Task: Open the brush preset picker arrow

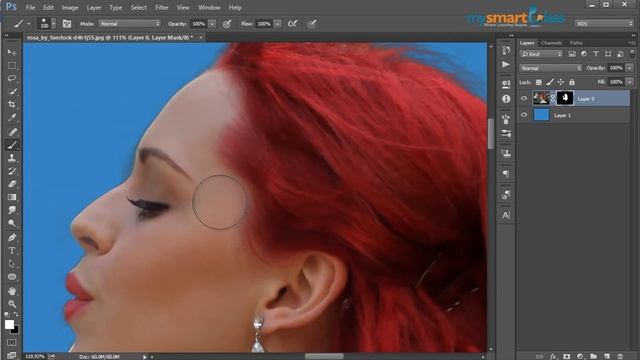Action: 53,24
